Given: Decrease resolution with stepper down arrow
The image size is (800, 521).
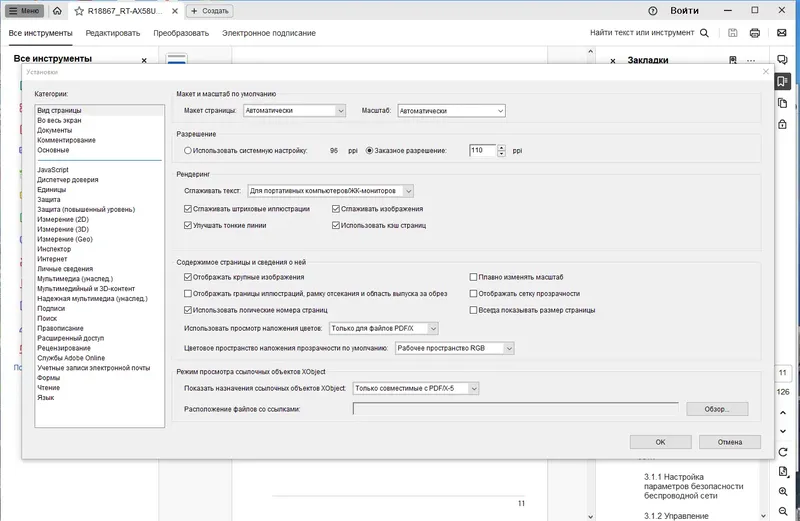Looking at the screenshot, I should point(502,154).
